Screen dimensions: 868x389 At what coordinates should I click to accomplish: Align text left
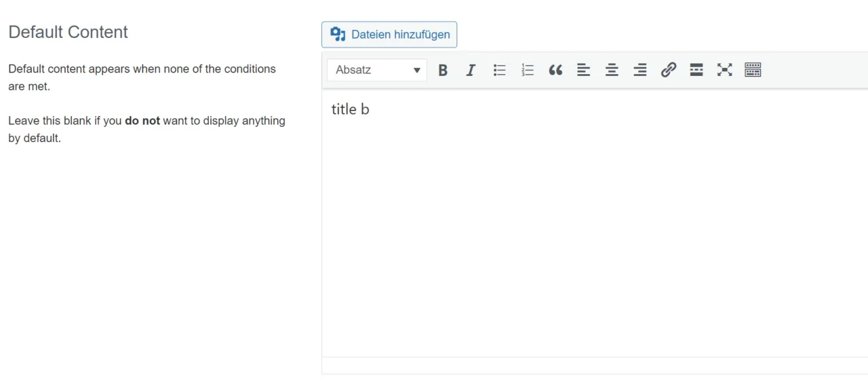tap(584, 70)
